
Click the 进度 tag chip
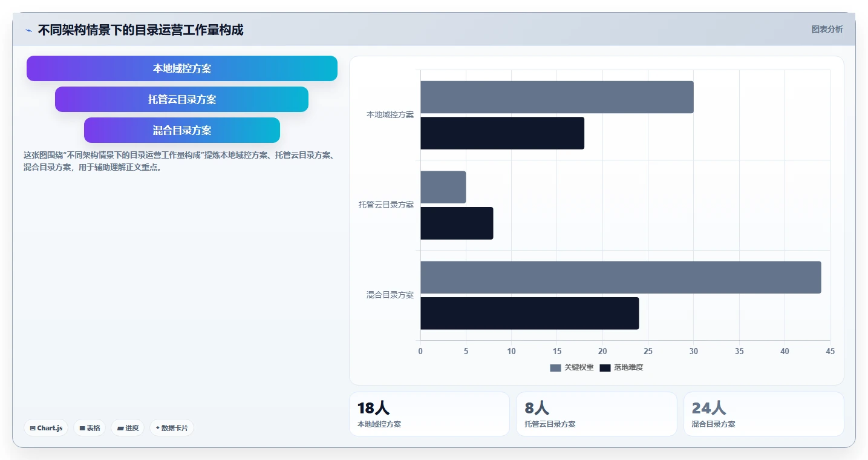[128, 428]
